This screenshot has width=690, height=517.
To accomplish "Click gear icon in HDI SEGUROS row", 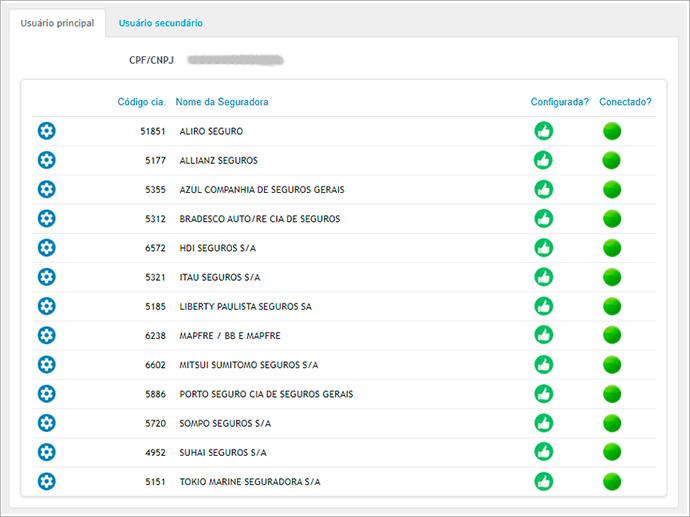I will 47,248.
